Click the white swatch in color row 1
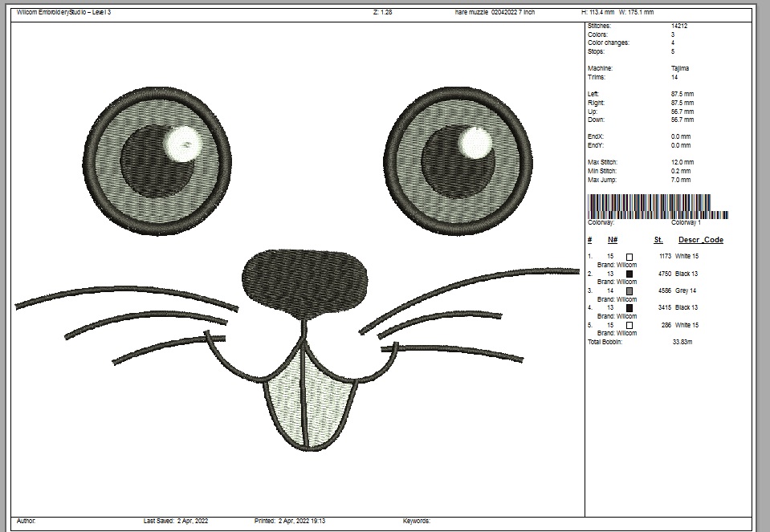Viewport: 770px width, 532px height. coord(629,257)
